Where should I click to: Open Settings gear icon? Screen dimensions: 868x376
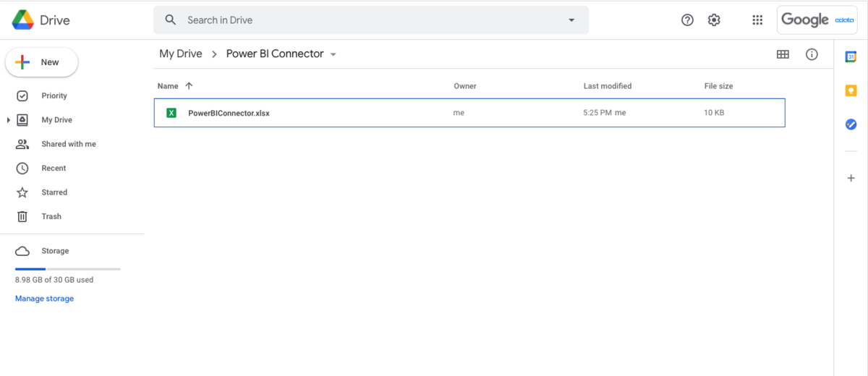coord(714,20)
